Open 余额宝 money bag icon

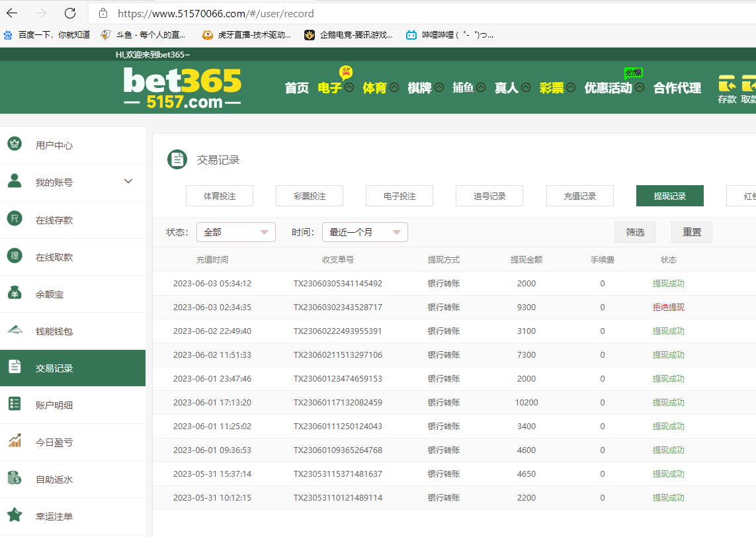[15, 293]
